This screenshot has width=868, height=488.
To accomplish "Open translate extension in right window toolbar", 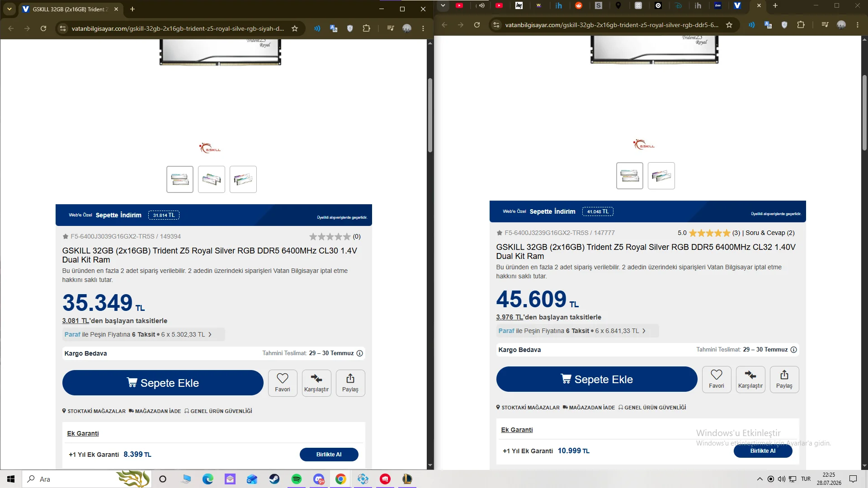I will (768, 25).
